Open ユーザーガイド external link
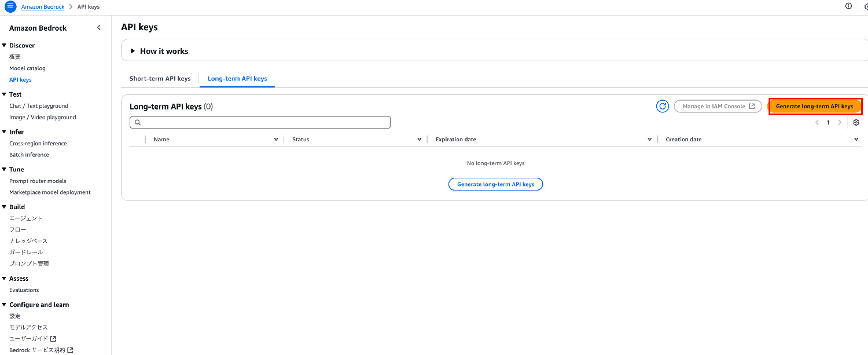The height and width of the screenshot is (355, 868). tap(32, 339)
